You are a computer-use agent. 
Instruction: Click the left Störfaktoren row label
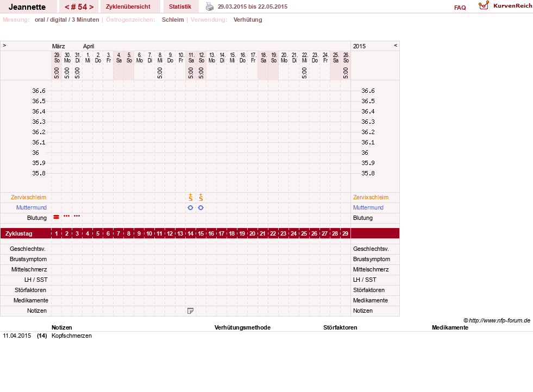(x=30, y=290)
